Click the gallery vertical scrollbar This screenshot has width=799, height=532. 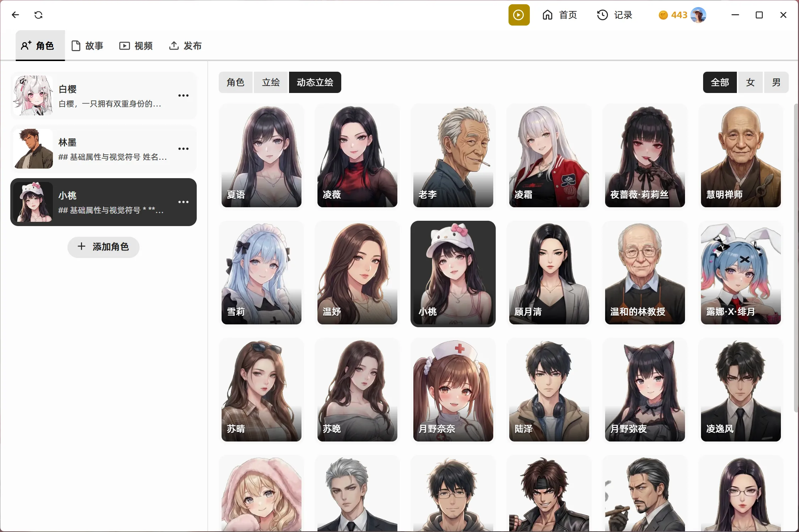[x=795, y=258]
